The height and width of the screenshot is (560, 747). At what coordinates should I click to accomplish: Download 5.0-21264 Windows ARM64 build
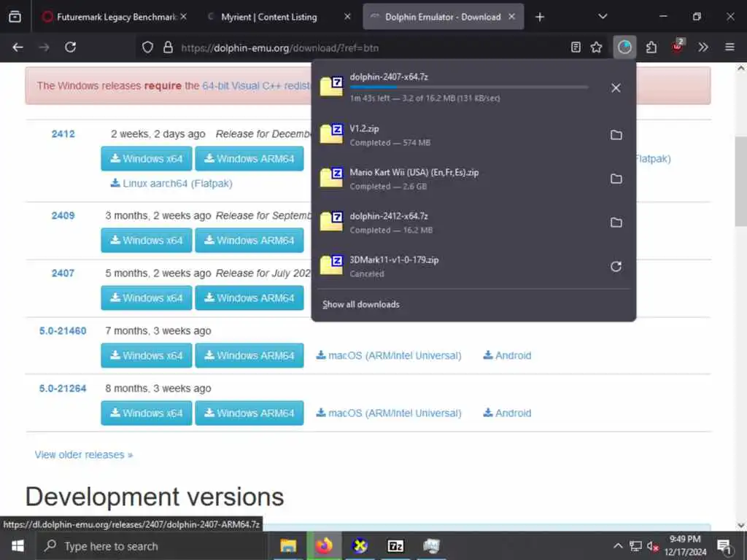coord(249,413)
